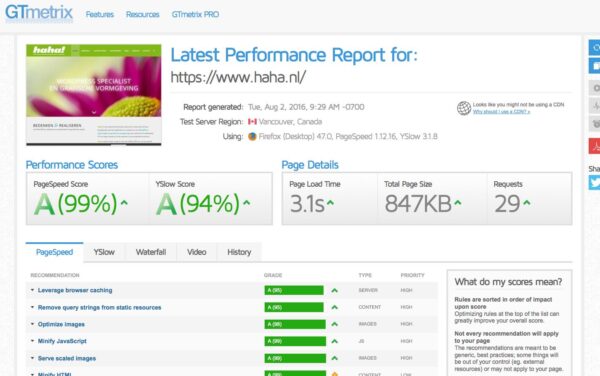
Task: Open the Features menu
Action: pyautogui.click(x=99, y=15)
